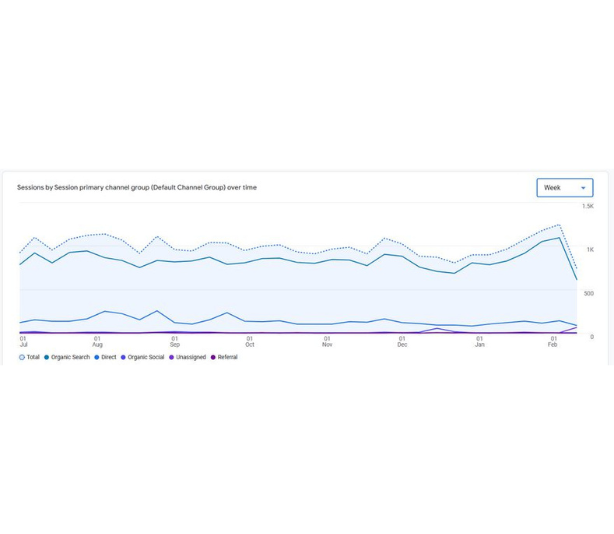Image resolution: width=614 pixels, height=534 pixels.
Task: Click the Sessions by Session primary channel group title
Action: click(x=137, y=187)
